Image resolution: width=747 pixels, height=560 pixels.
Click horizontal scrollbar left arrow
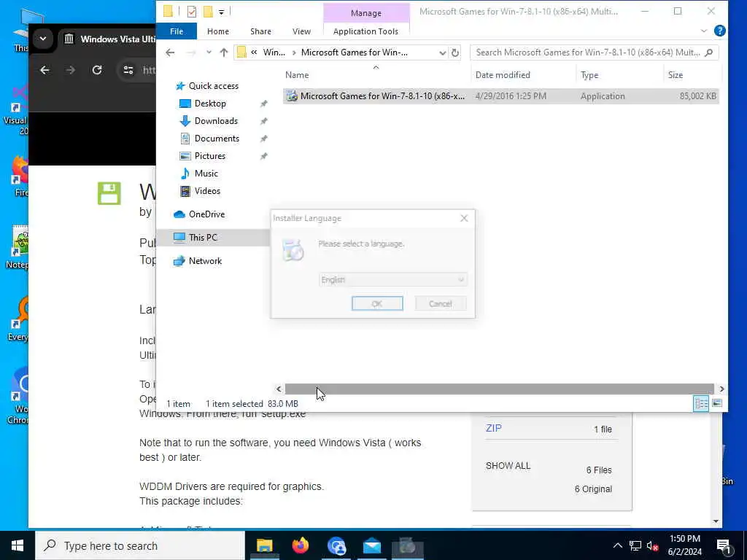(279, 389)
